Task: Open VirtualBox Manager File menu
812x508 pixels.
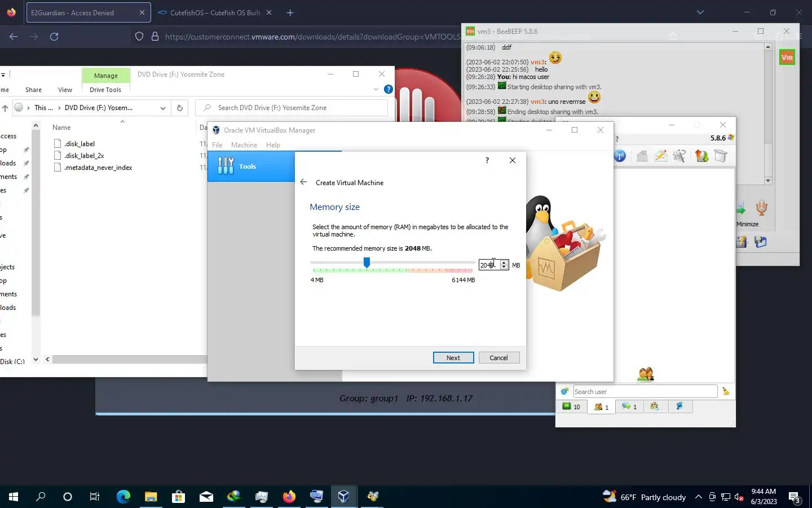Action: tap(217, 145)
